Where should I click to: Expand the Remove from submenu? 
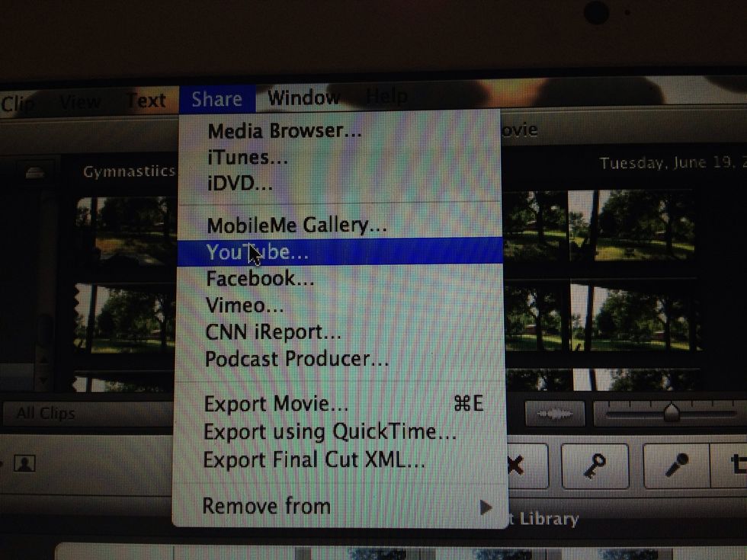click(339, 506)
